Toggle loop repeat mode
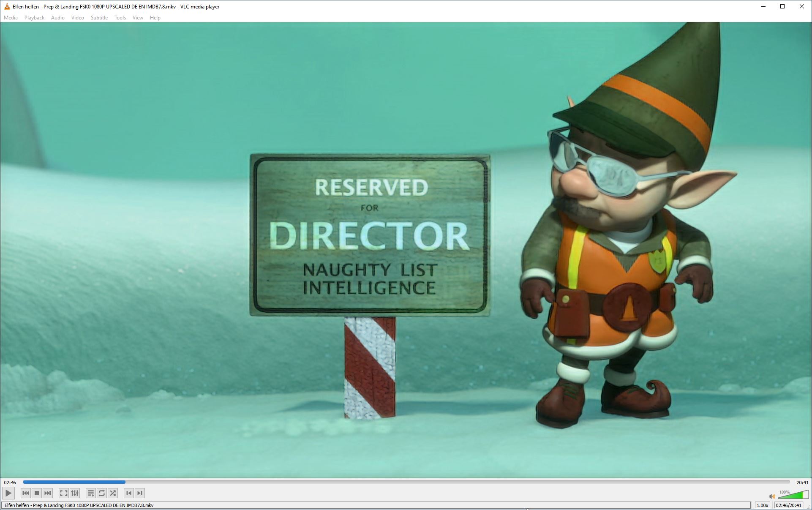Image resolution: width=812 pixels, height=510 pixels. pos(102,493)
